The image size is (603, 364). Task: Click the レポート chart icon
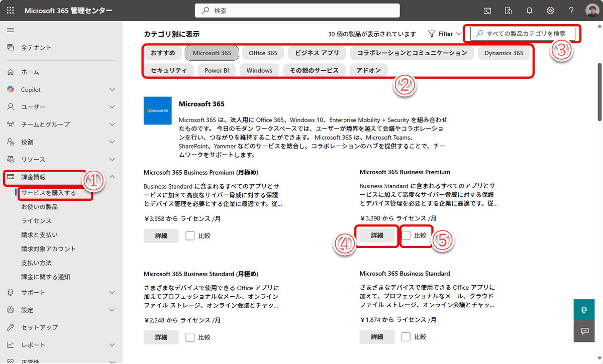(x=11, y=345)
